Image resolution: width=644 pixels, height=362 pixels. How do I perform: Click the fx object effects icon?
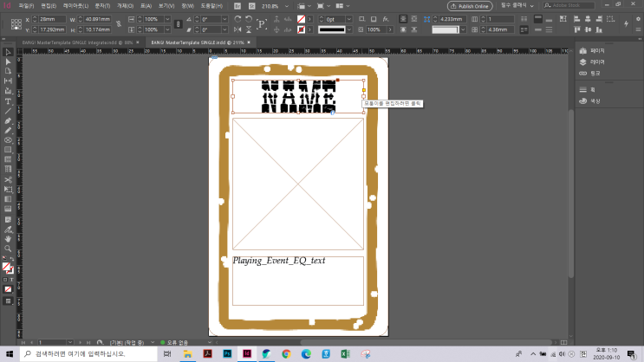[385, 19]
